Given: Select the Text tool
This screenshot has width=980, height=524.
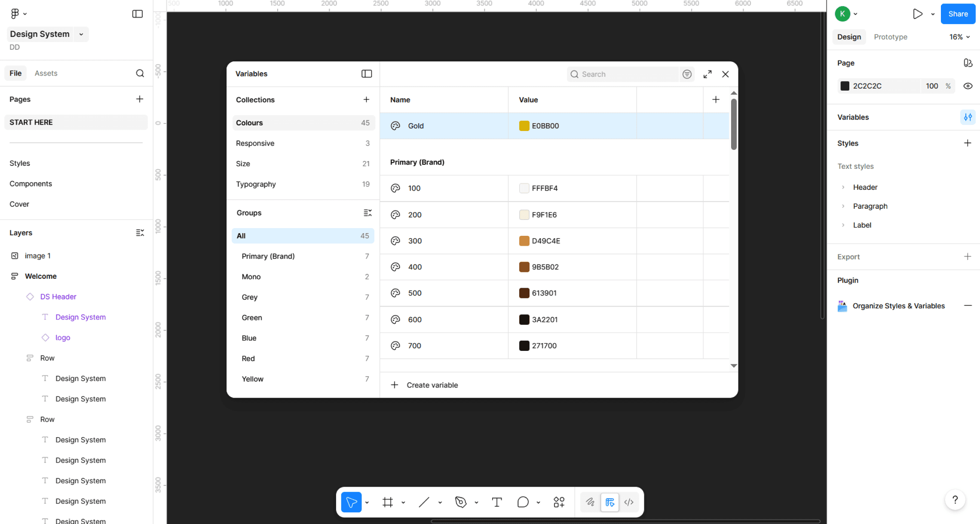Looking at the screenshot, I should [x=497, y=502].
